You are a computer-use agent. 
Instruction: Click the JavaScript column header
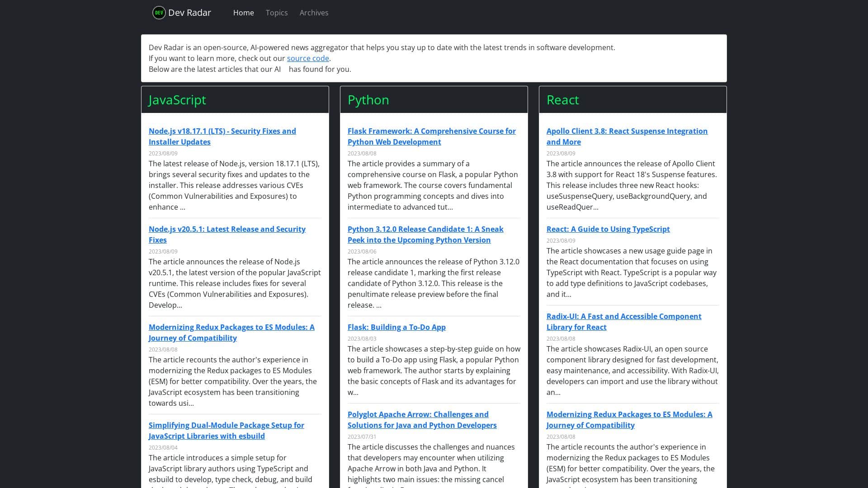(x=177, y=100)
